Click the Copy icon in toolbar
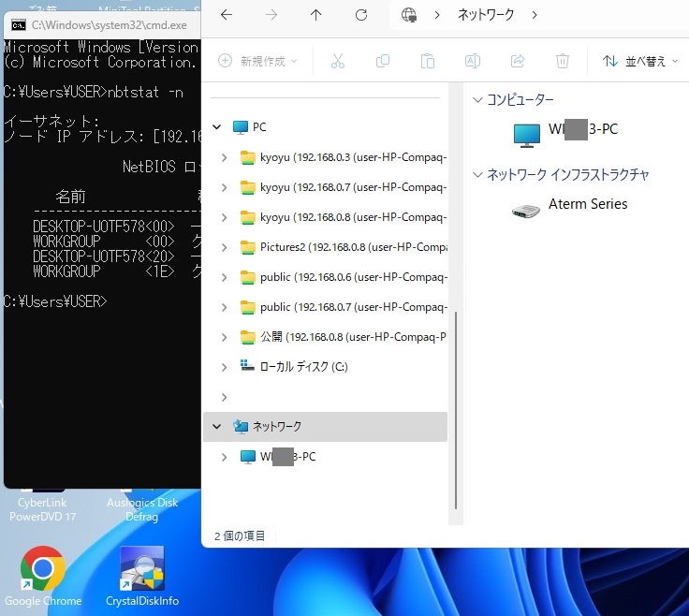Image resolution: width=689 pixels, height=616 pixels. [x=383, y=61]
